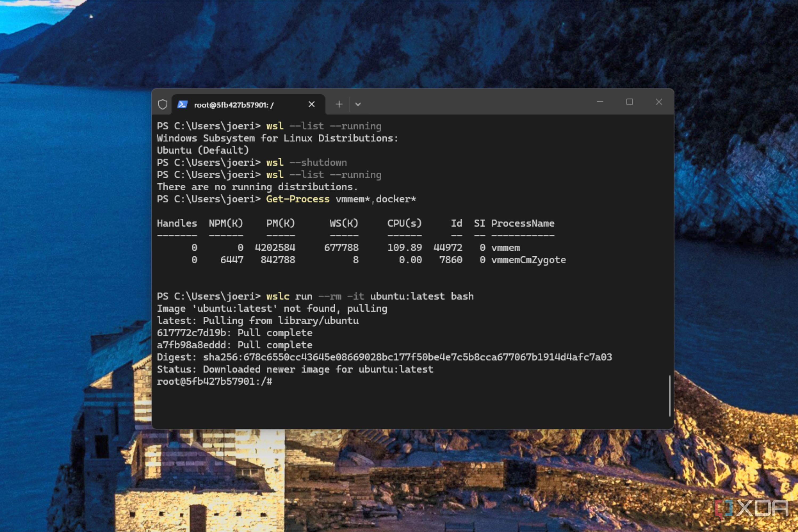Screen dimensions: 798x532
Task: Click the sha256 digest line
Action: point(384,357)
